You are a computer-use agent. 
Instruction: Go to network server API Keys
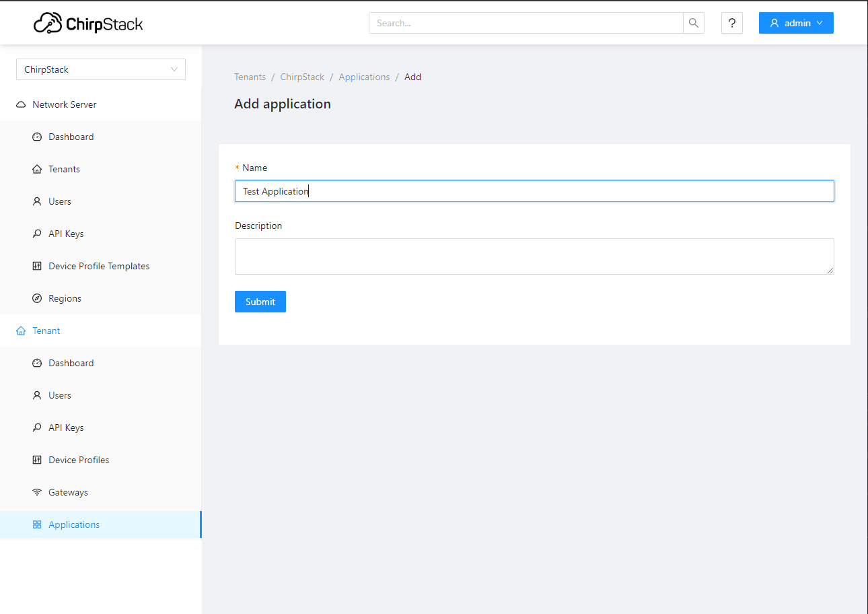coord(66,234)
